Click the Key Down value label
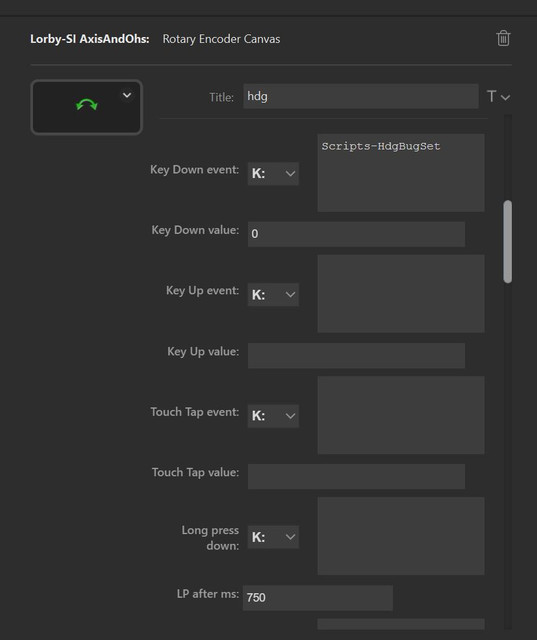Image resolution: width=537 pixels, height=640 pixels. pyautogui.click(x=195, y=230)
